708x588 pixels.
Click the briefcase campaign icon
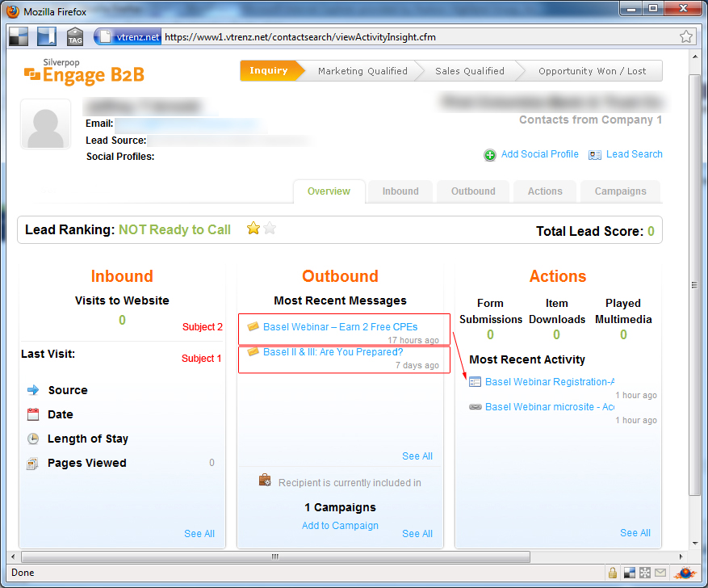(x=265, y=480)
